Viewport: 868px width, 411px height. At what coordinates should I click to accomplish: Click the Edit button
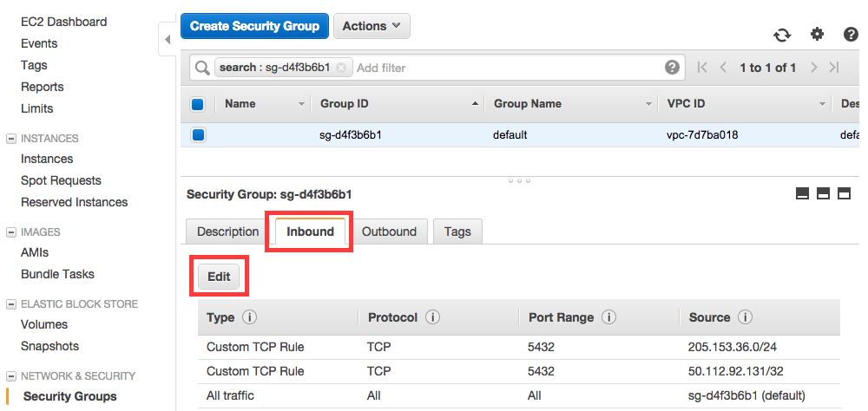(219, 277)
